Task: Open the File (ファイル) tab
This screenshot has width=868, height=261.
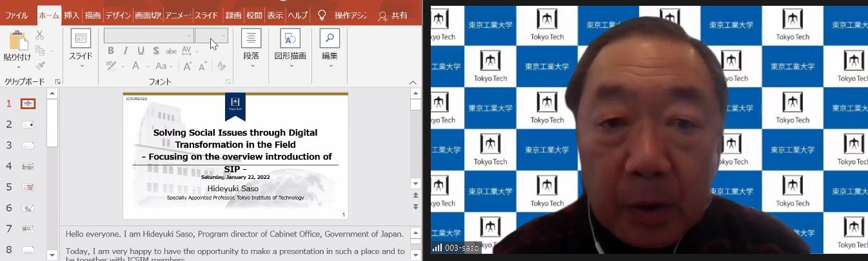Action: (16, 15)
